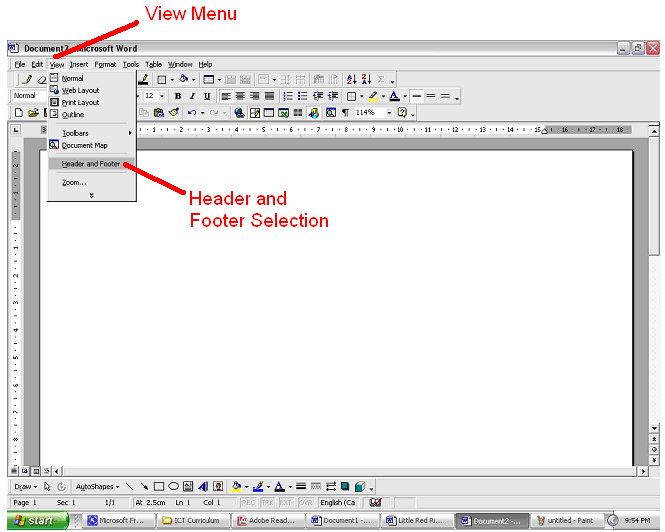This screenshot has height=532, width=665.
Task: Insert Clip Art from drawing toolbar
Action: (x=218, y=487)
